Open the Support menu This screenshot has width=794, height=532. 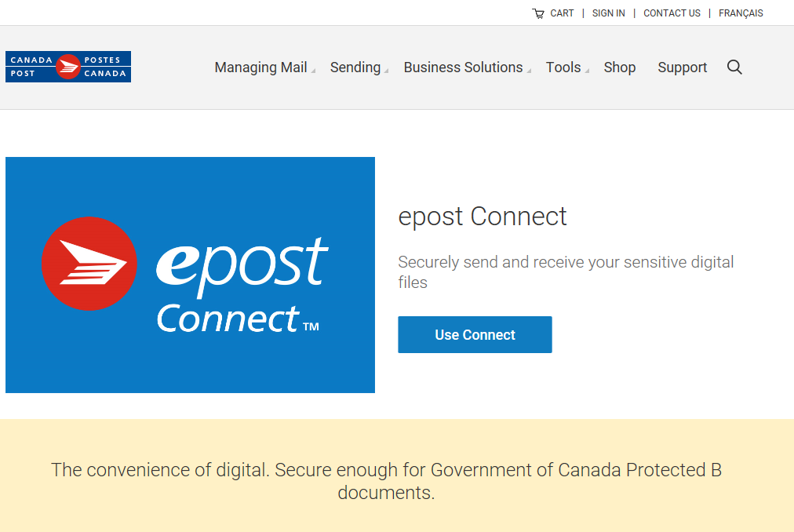pos(682,67)
